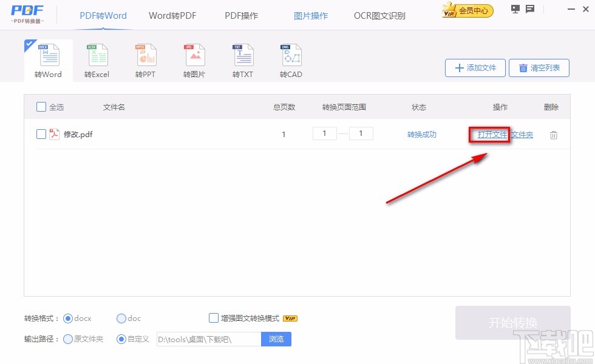Tick the checkbox next to 修改.pdf
This screenshot has width=595, height=364.
click(x=41, y=134)
